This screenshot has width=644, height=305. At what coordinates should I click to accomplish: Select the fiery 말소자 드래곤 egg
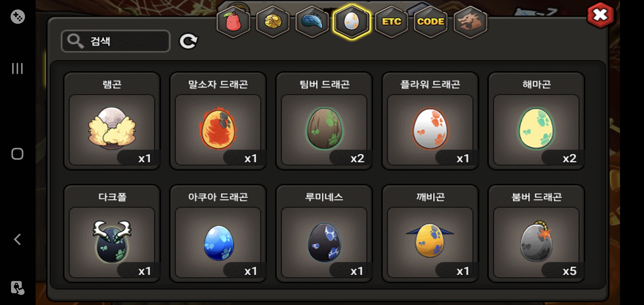[218, 121]
